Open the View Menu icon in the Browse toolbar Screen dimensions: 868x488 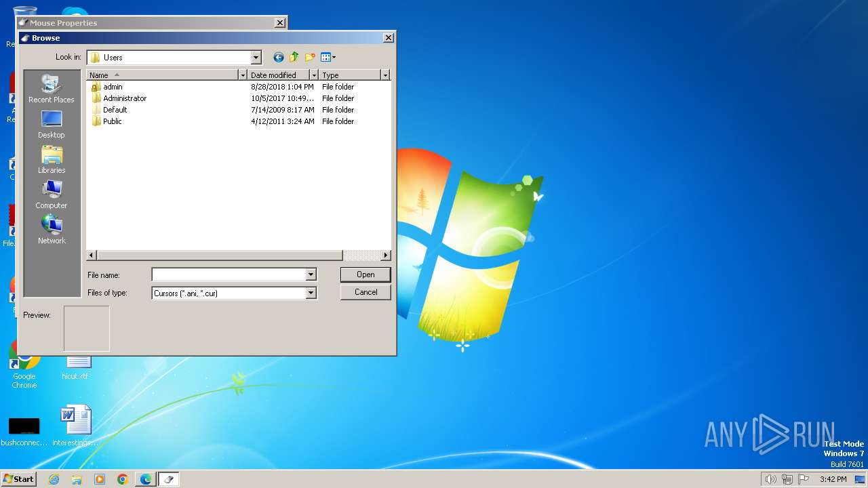pyautogui.click(x=328, y=58)
